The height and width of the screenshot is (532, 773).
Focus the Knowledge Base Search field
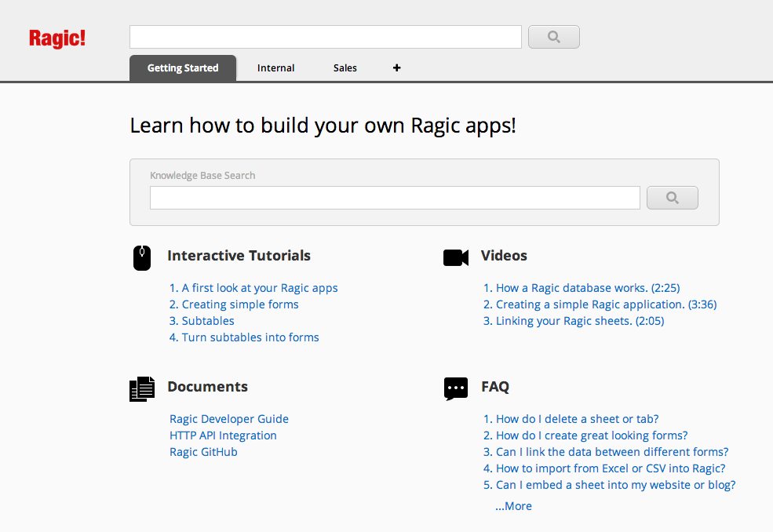[395, 198]
